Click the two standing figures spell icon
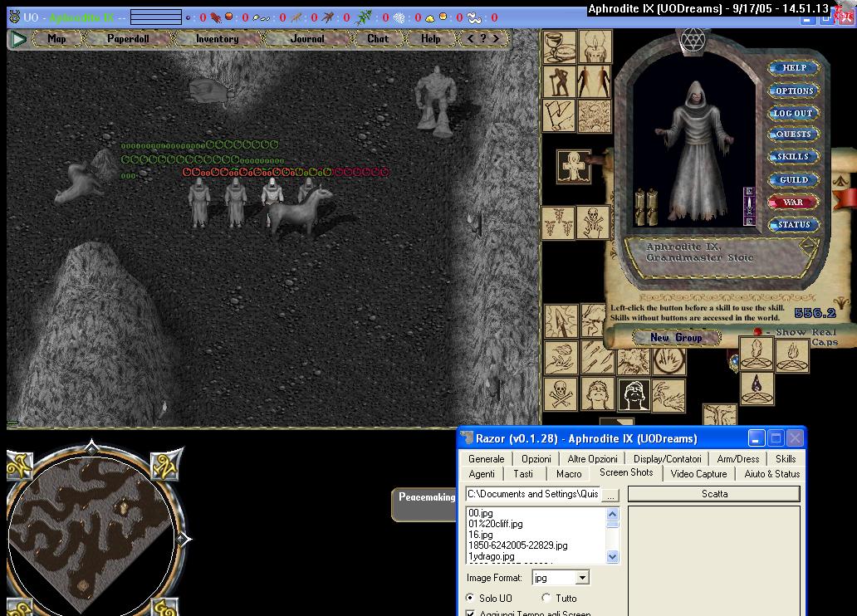Screen dimensions: 857x616 pyautogui.click(x=595, y=82)
